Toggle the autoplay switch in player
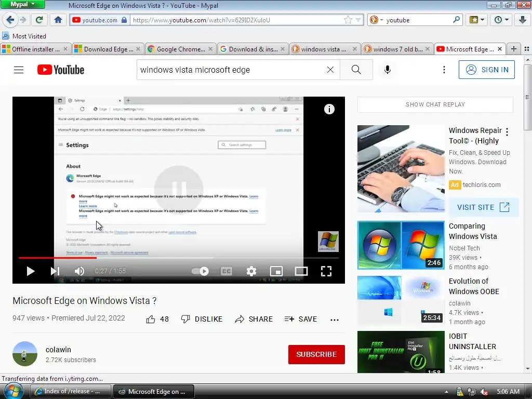 [200, 271]
